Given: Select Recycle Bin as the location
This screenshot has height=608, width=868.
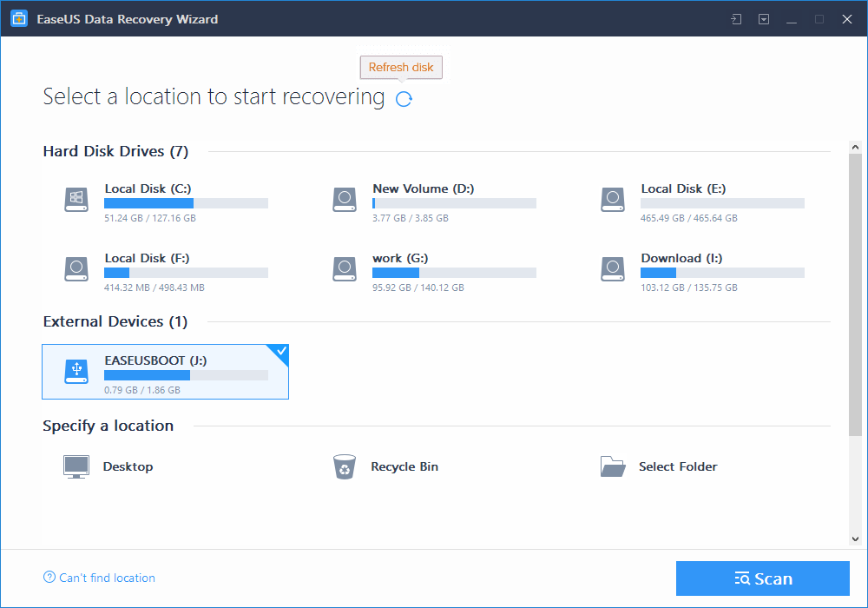Looking at the screenshot, I should tap(404, 466).
